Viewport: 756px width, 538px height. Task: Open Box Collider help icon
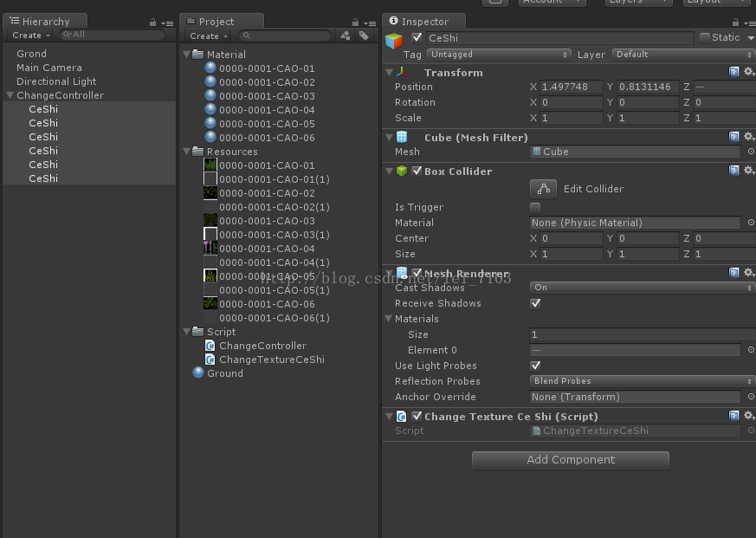[733, 171]
